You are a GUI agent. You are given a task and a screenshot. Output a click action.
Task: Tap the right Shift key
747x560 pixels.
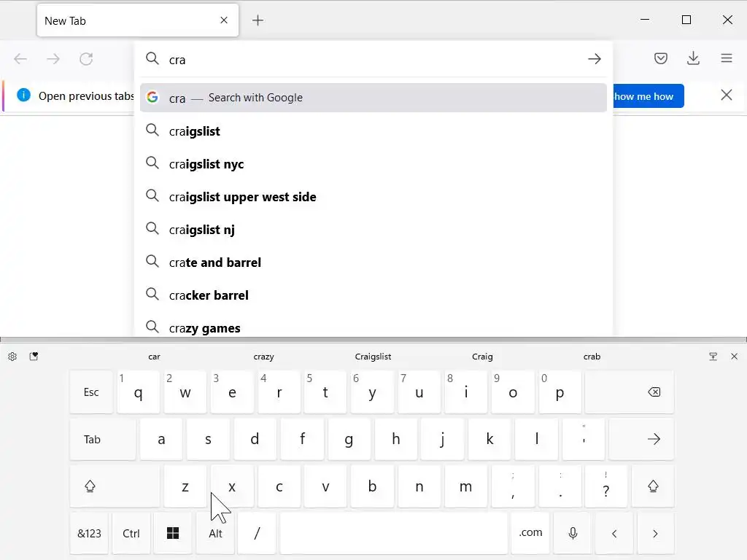pos(653,486)
